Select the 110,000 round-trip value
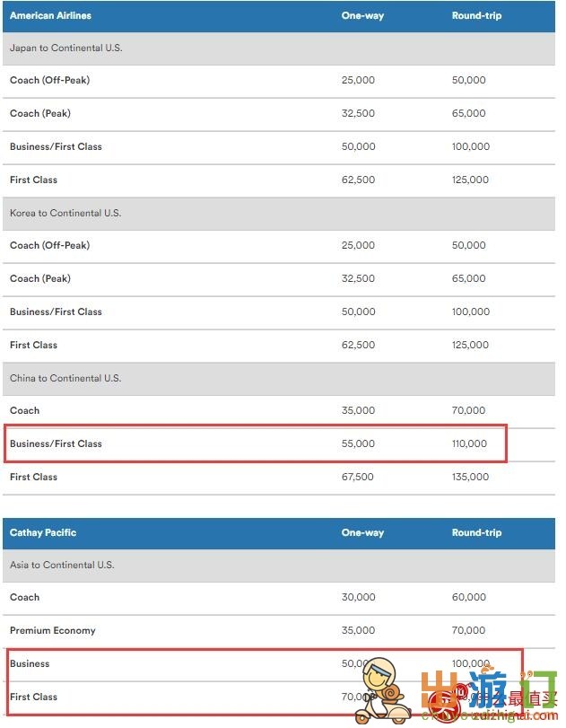This screenshot has height=728, width=566. (469, 443)
